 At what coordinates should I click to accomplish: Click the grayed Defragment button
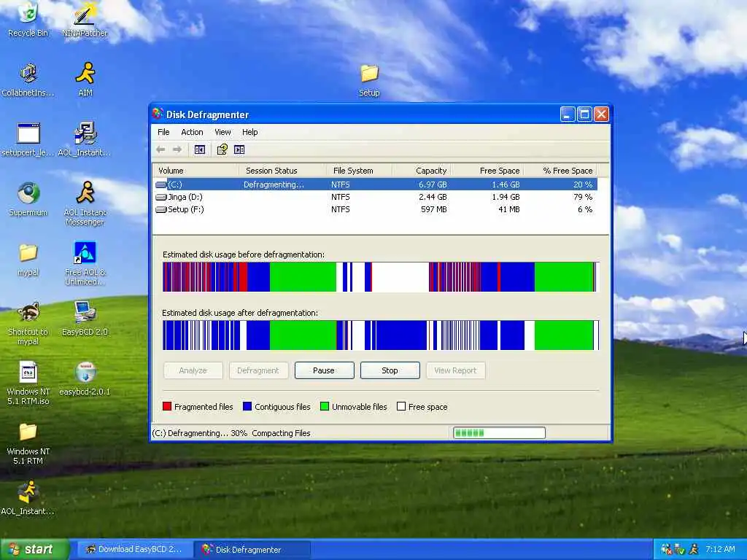click(258, 370)
